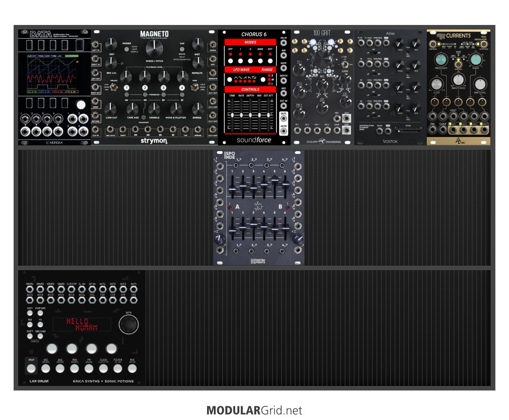
Task: Flip the Magneto HEADS toggle switch
Action: 114,87
